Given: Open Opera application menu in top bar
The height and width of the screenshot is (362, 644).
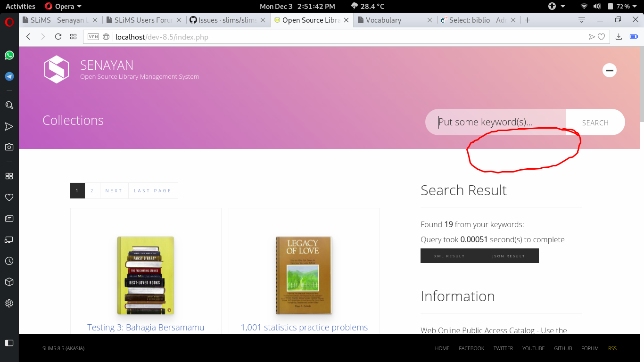Looking at the screenshot, I should pos(63,6).
